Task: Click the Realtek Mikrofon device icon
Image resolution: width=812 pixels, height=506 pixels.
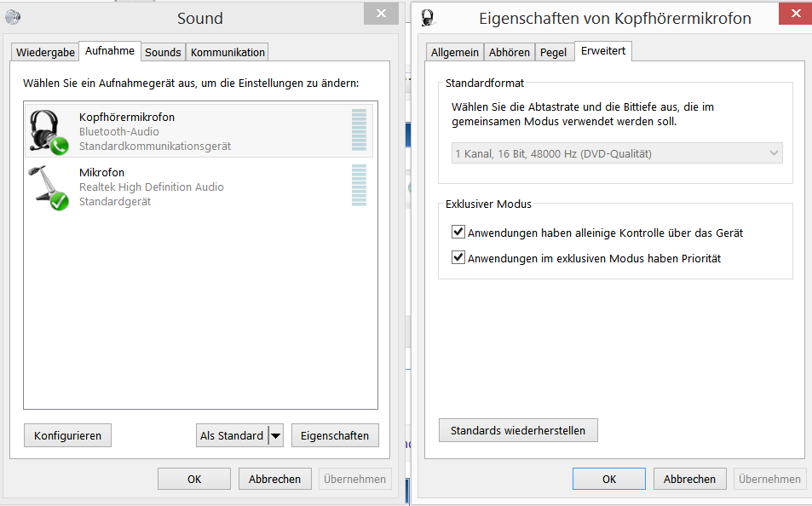Action: click(x=49, y=187)
